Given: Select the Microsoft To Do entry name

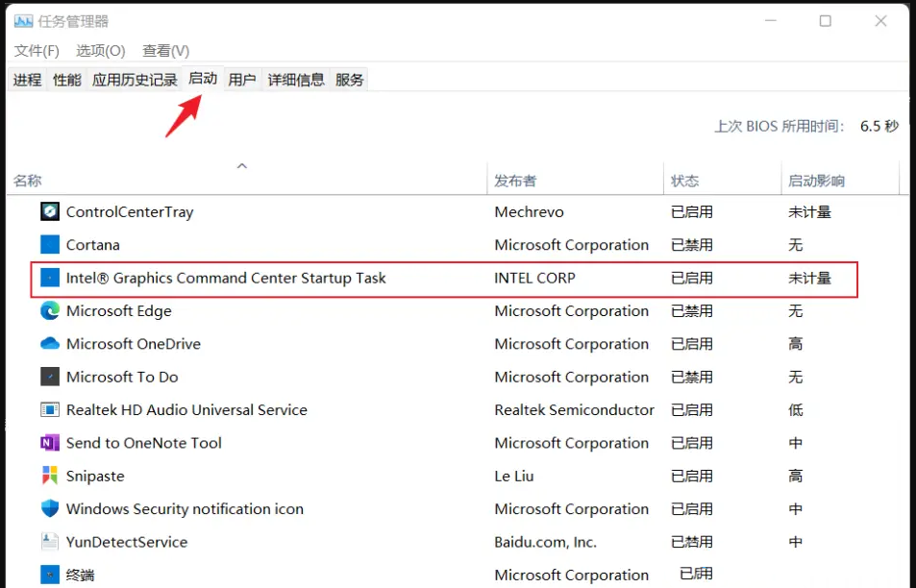Looking at the screenshot, I should point(122,377).
